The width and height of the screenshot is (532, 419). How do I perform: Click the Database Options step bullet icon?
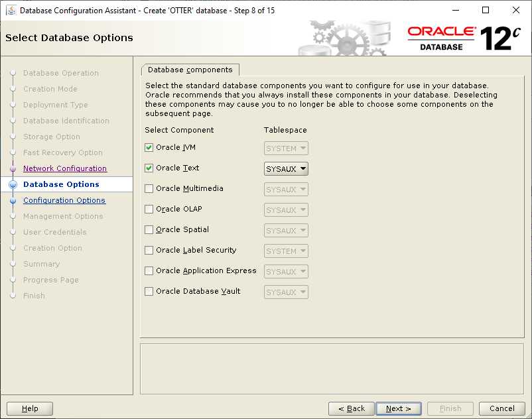pos(13,184)
